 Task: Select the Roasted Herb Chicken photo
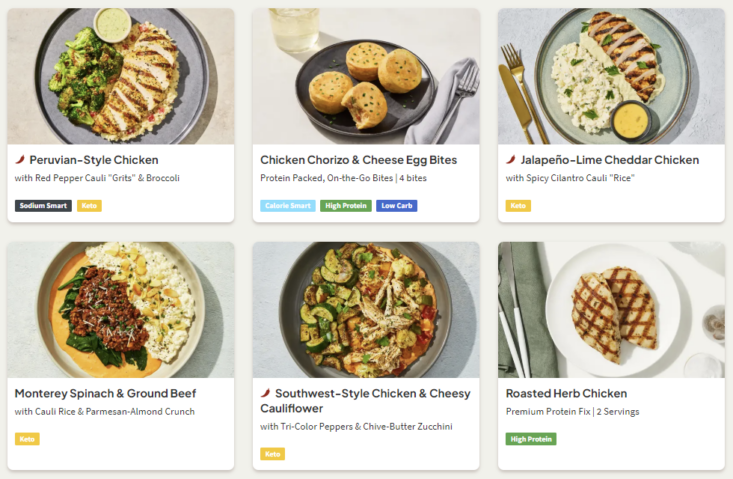pos(611,310)
